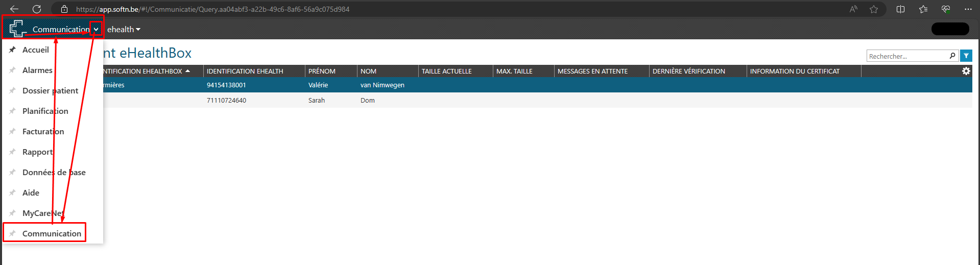The height and width of the screenshot is (265, 980).
Task: Pin the Dossier patient menu entry
Action: (12, 90)
